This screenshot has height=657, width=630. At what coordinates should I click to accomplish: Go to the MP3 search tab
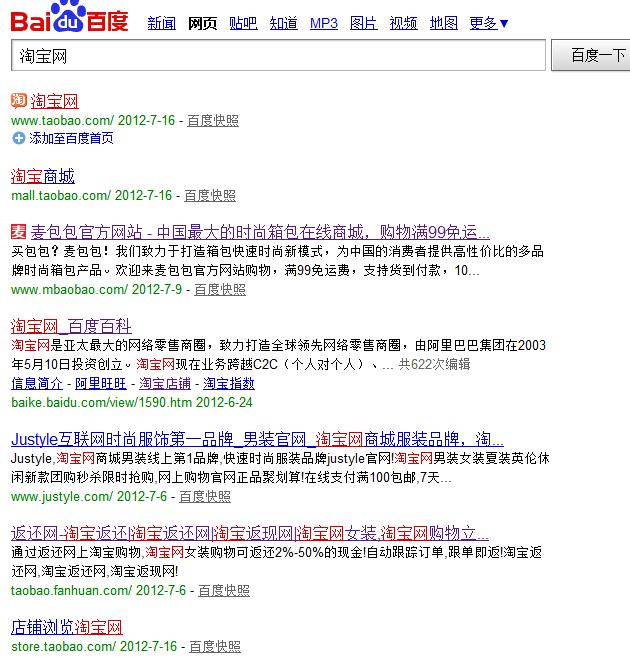324,23
